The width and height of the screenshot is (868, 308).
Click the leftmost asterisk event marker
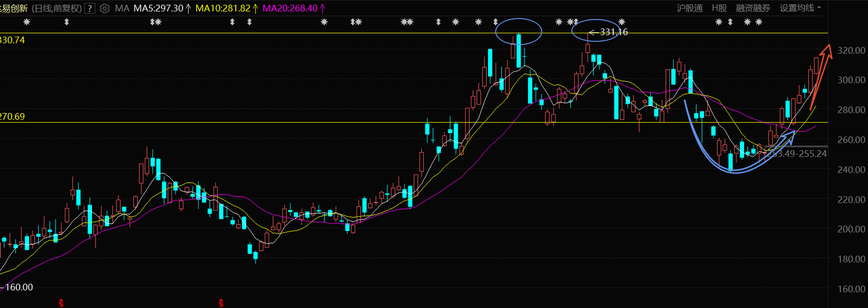coord(27,22)
